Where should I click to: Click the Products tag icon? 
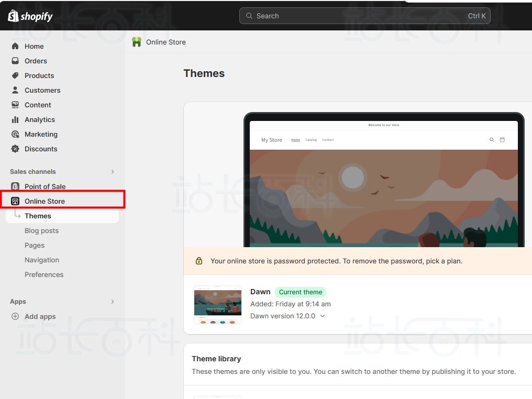coord(15,75)
